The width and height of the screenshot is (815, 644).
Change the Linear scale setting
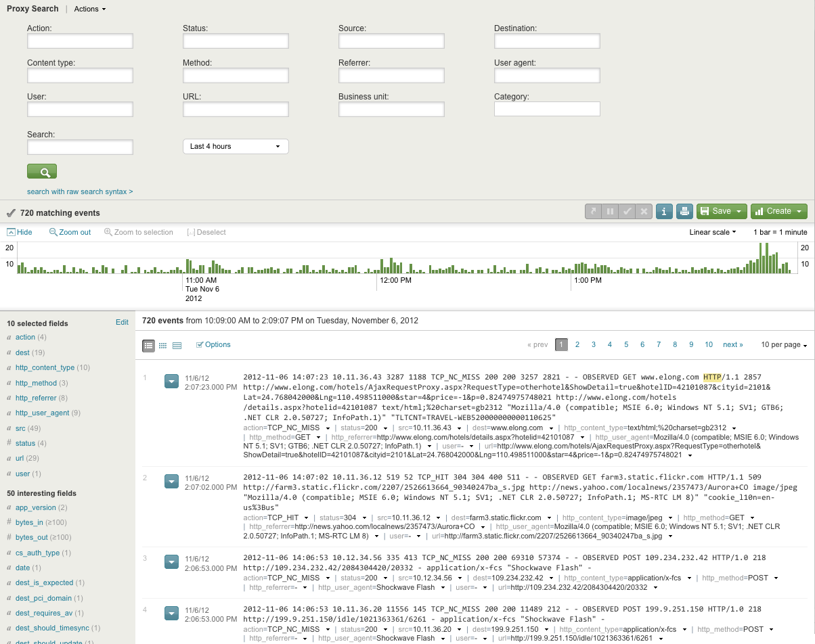pos(713,232)
